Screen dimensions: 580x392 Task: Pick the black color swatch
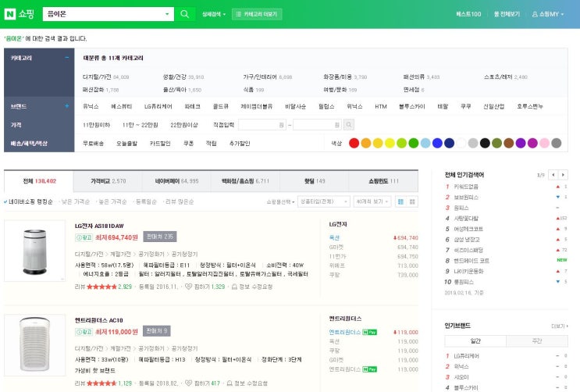pyautogui.click(x=485, y=143)
